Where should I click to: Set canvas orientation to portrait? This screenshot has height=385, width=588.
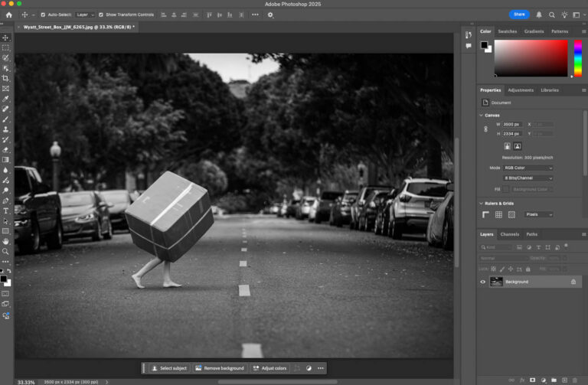[x=508, y=146]
